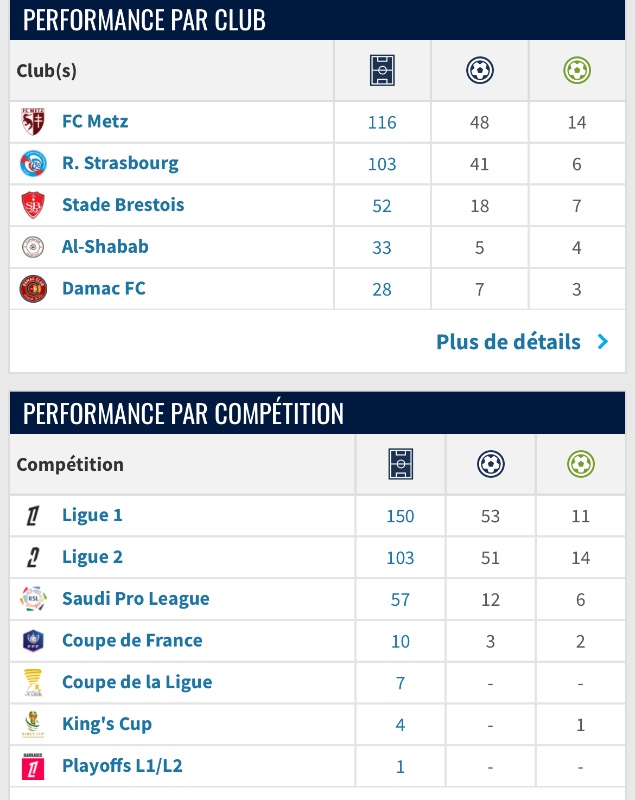
Task: Open the Plus de détails link
Action: coord(508,341)
